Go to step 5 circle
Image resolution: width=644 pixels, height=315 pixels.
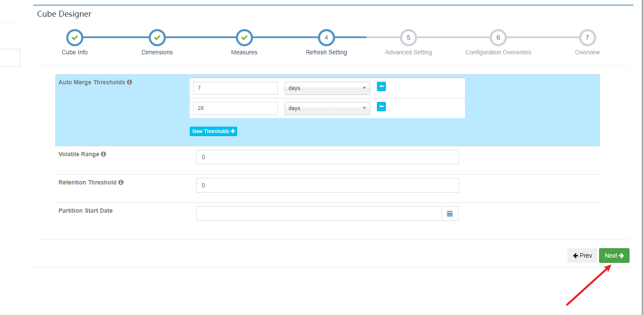pos(409,38)
